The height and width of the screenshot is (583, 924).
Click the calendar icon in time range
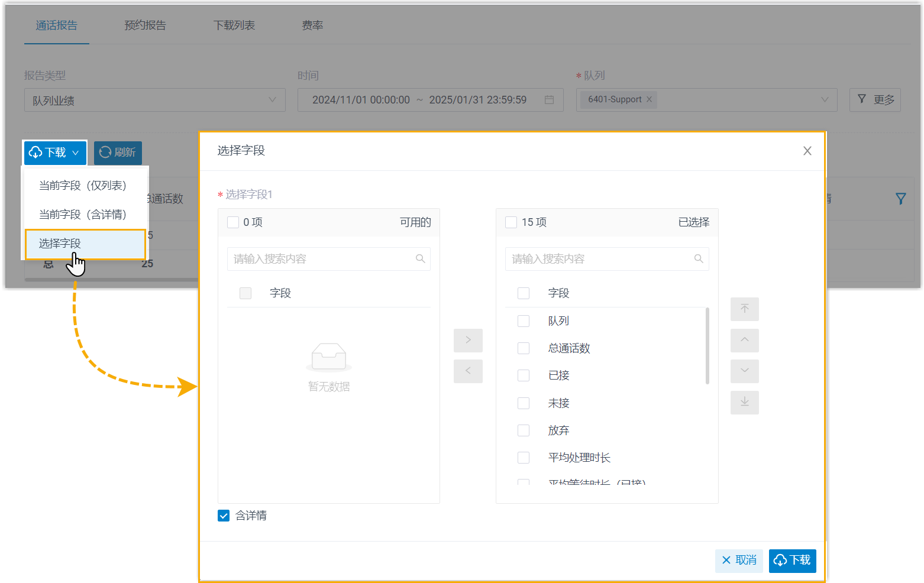coord(549,100)
